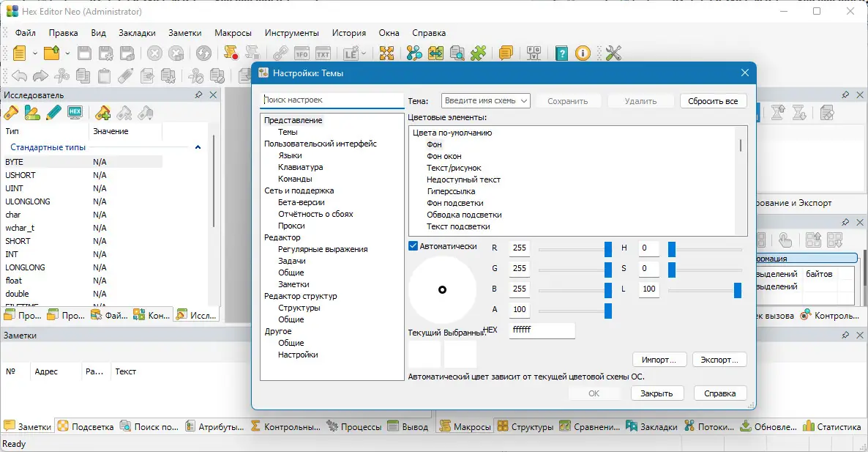Select Регулярные выражения in settings tree
The width and height of the screenshot is (868, 452).
323,249
